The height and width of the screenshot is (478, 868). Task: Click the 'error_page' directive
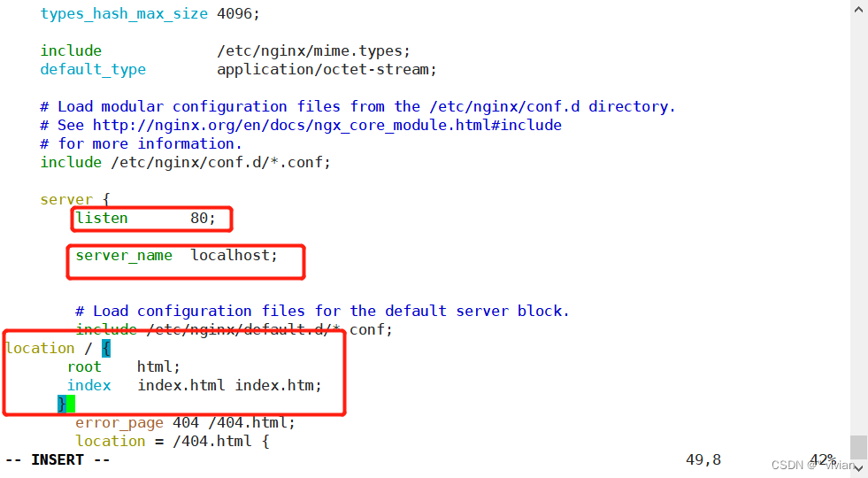[119, 422]
